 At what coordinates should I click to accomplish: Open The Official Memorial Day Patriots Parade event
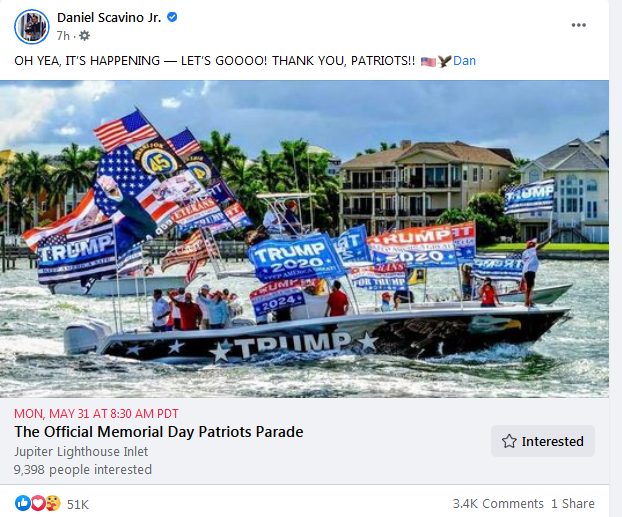click(x=159, y=432)
